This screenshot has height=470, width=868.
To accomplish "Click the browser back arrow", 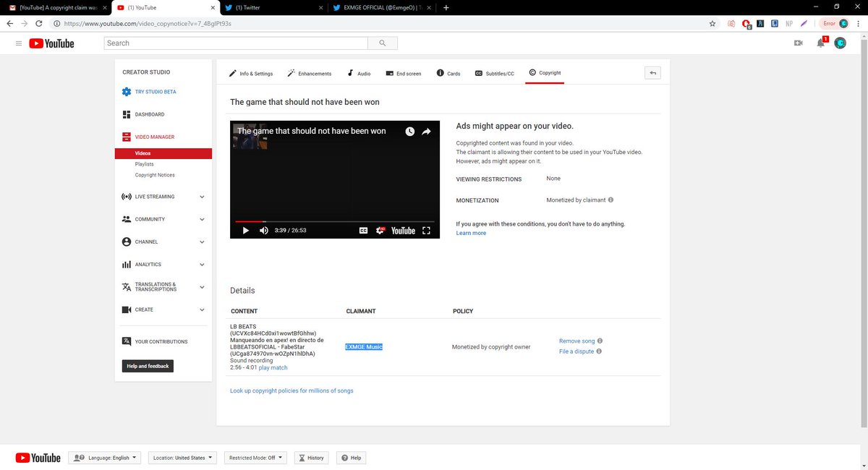I will coord(10,23).
